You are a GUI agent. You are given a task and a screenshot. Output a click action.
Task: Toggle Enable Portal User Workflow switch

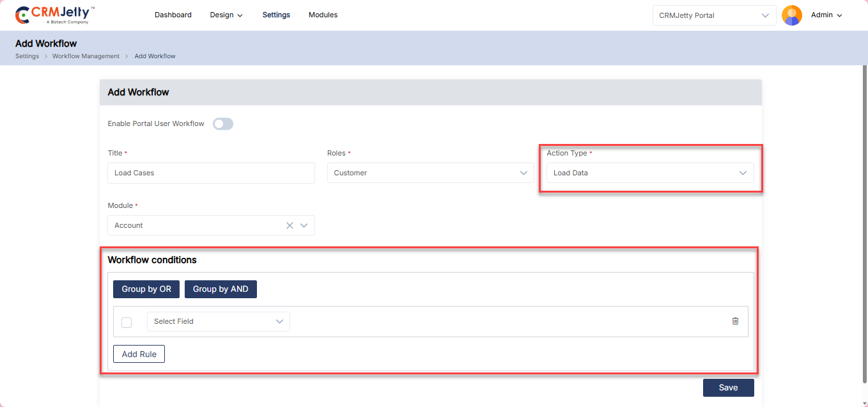coord(223,124)
